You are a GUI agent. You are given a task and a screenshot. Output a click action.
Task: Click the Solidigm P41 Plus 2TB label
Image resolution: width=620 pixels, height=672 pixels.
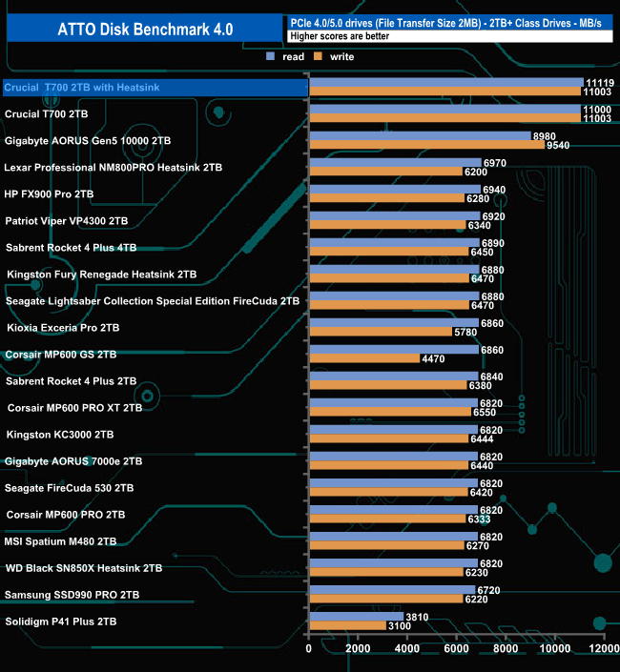61,621
